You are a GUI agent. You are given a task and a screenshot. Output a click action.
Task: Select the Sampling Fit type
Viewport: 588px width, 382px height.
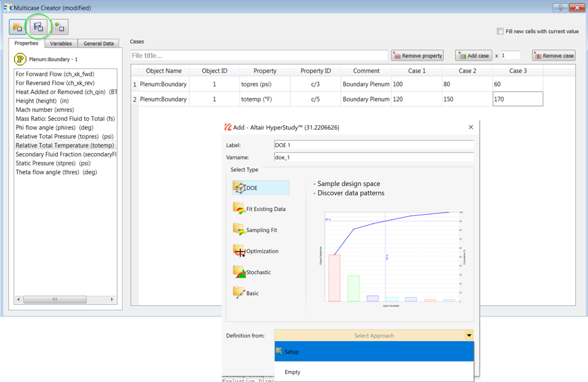click(255, 229)
